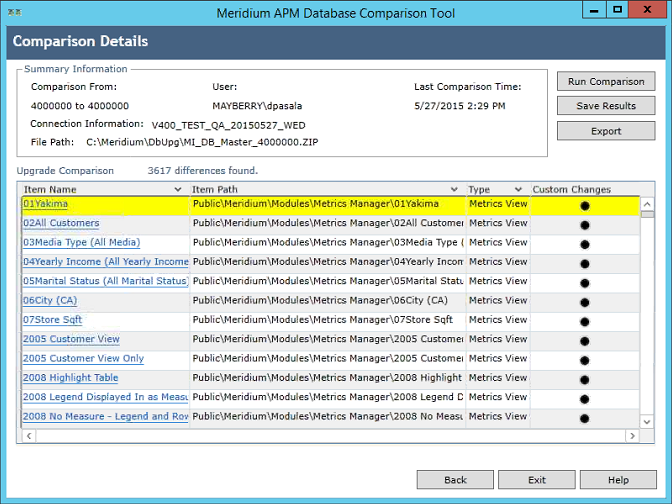Open the Type column filter dropdown
672x504 pixels.
[518, 189]
